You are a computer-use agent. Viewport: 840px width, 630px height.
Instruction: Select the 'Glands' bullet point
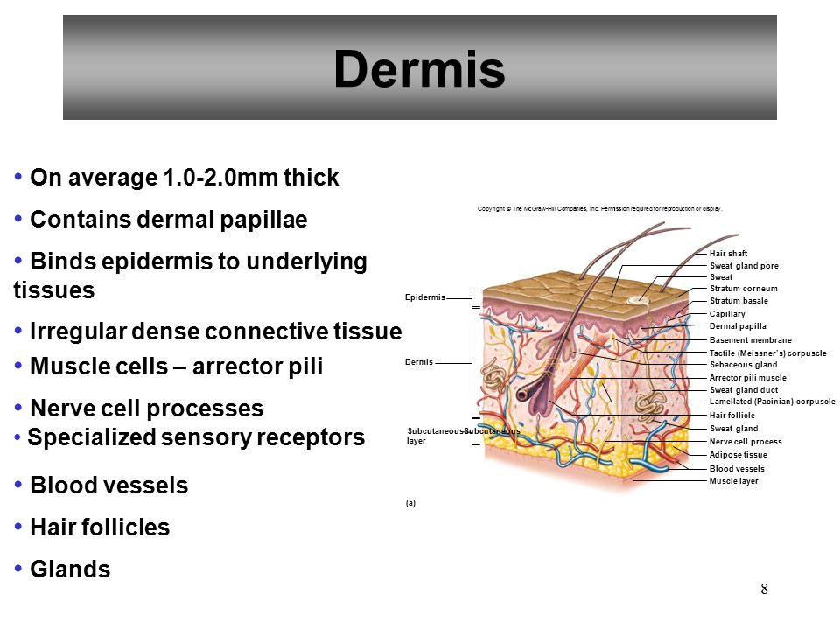[70, 570]
